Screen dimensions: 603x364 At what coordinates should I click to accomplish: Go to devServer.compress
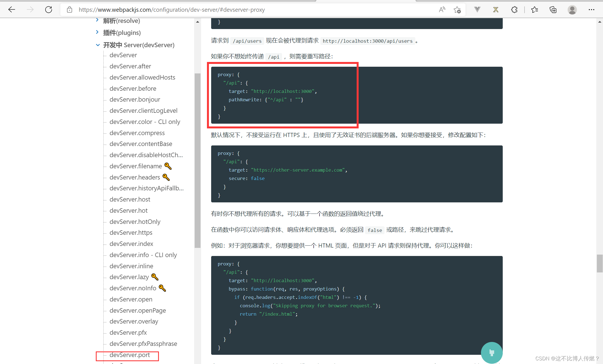point(137,133)
